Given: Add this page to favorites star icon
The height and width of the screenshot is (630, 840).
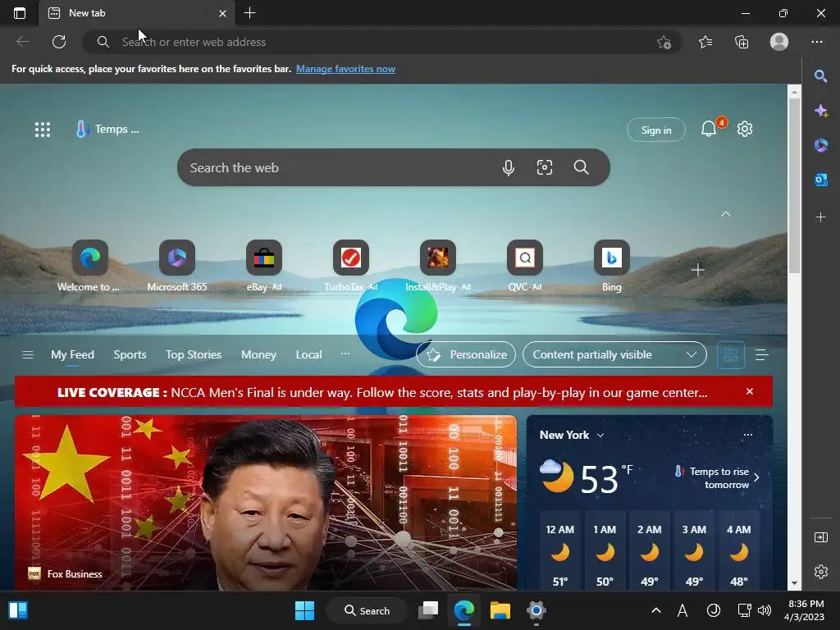Looking at the screenshot, I should tap(664, 42).
